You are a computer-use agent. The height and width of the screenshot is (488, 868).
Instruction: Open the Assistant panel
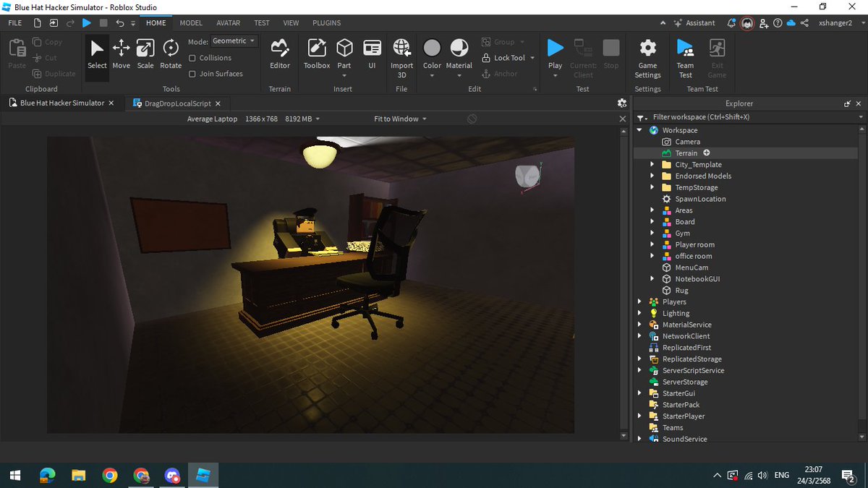click(x=695, y=23)
